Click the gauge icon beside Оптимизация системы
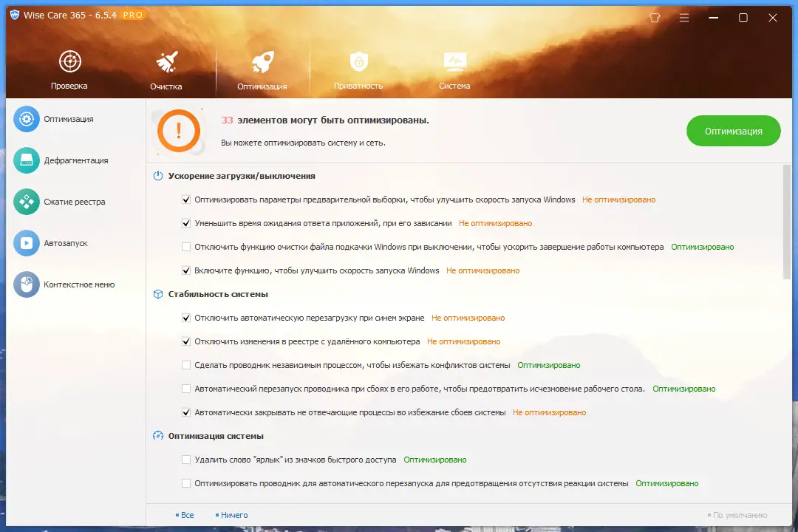798x532 pixels. click(x=158, y=436)
